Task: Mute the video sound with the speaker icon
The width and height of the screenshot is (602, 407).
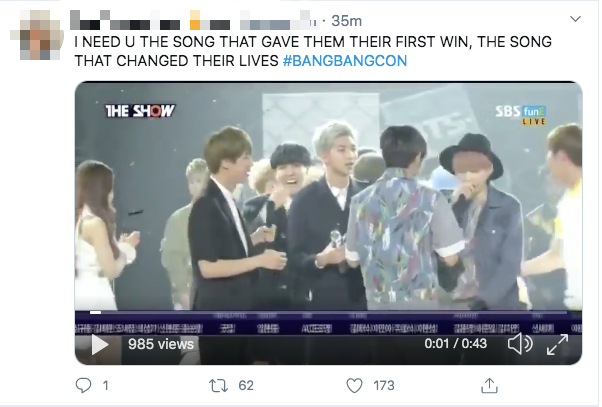Action: pos(519,345)
